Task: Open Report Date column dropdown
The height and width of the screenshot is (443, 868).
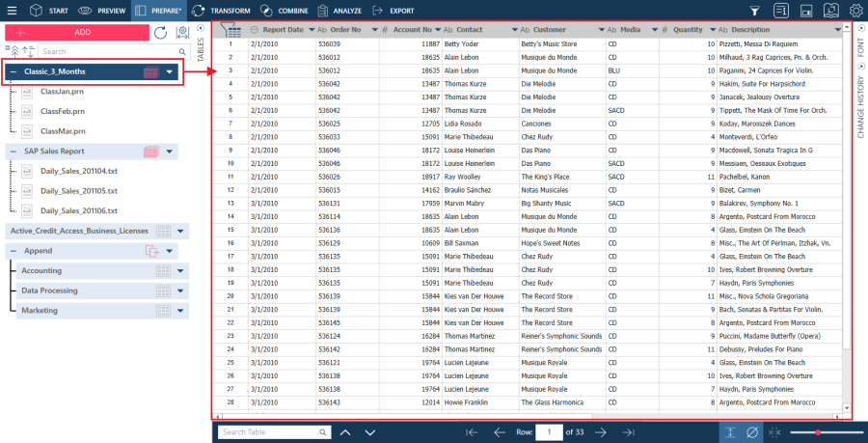Action: coord(312,30)
